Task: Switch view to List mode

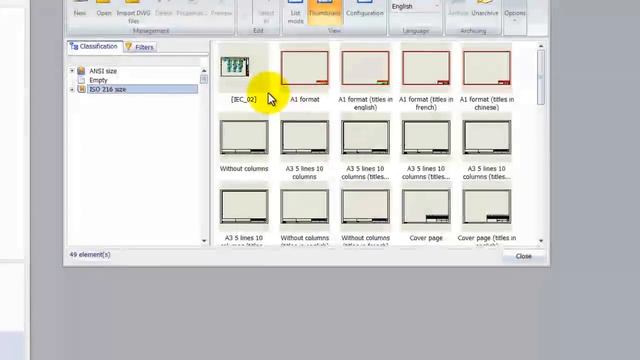Action: tap(295, 12)
